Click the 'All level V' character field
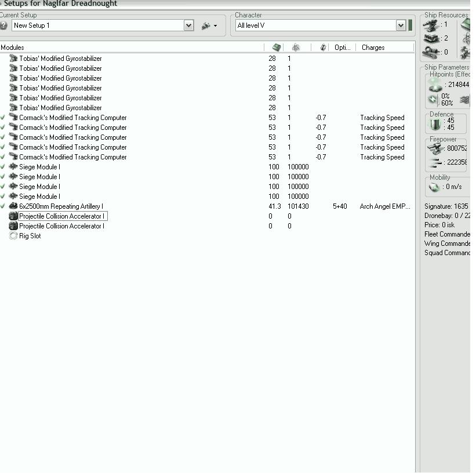 (x=316, y=26)
